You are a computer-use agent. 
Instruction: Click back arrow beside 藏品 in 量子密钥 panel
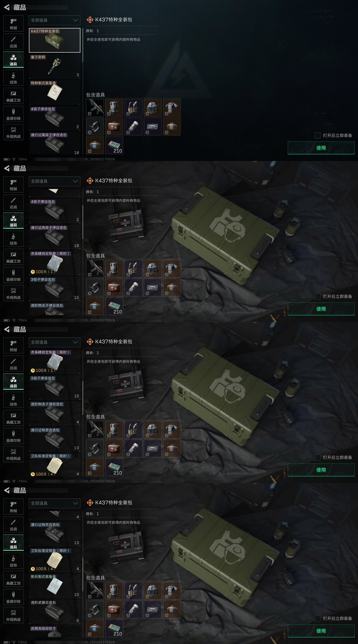pyautogui.click(x=7, y=7)
